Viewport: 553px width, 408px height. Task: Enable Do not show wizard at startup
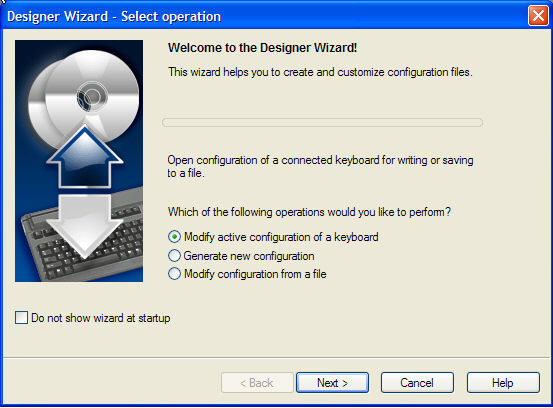pos(22,317)
